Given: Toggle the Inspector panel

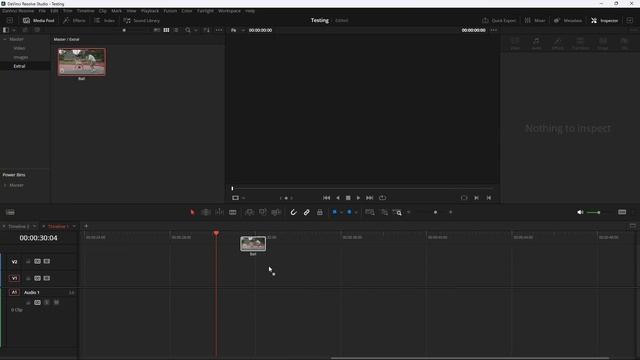Looking at the screenshot, I should (x=604, y=20).
